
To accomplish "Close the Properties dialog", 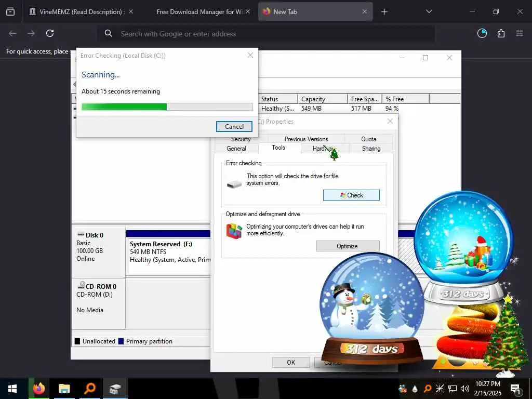I will 390,121.
